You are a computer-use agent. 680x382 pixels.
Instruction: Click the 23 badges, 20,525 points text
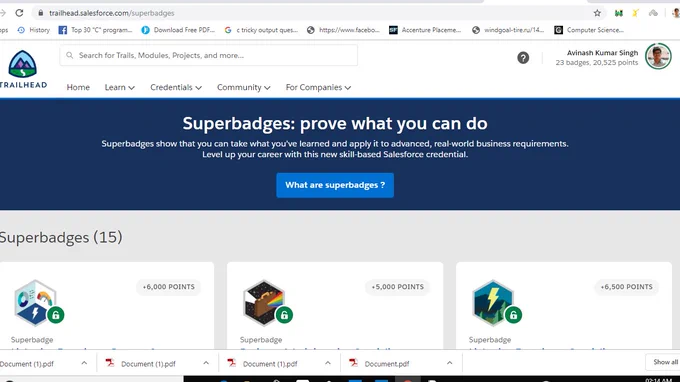[597, 62]
